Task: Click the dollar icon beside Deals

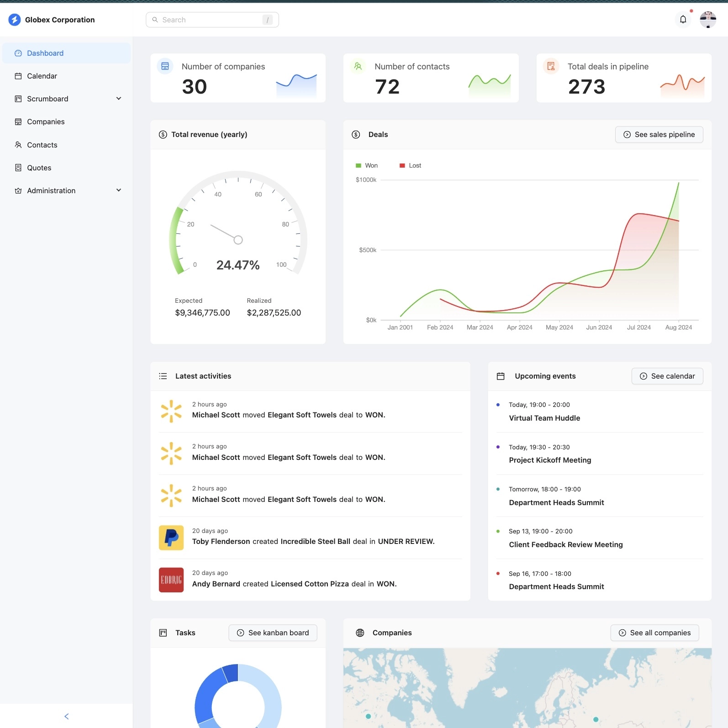Action: click(356, 134)
